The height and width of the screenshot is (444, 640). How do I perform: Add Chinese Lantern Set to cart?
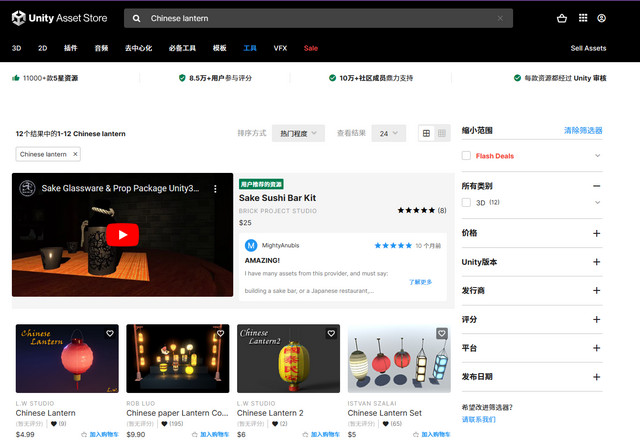431,434
